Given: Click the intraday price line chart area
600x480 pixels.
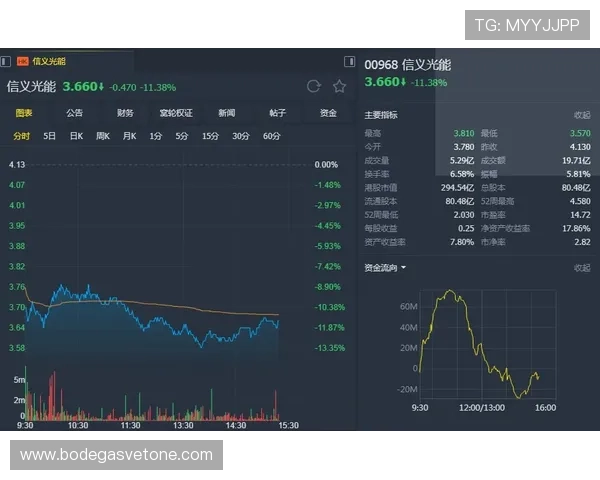Looking at the screenshot, I should (152, 312).
